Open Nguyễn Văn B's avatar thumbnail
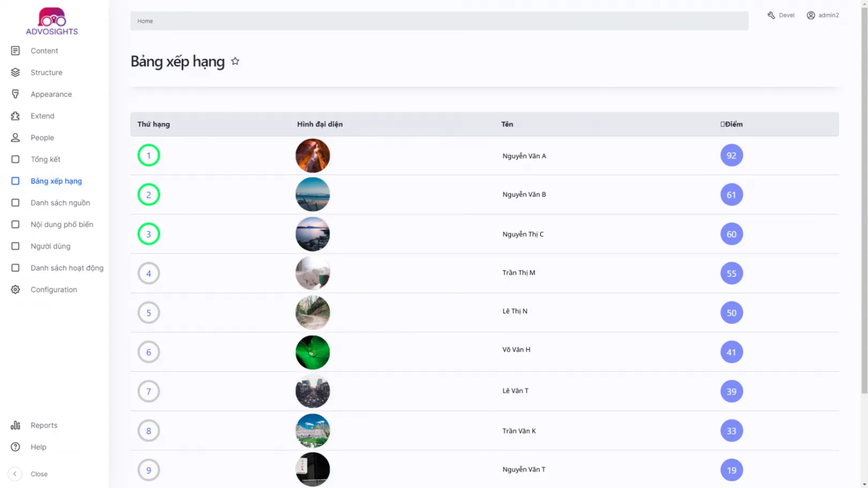The image size is (868, 488). [313, 194]
